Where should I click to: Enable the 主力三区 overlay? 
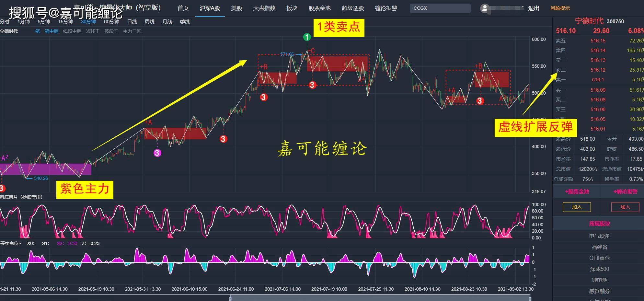pos(132,31)
